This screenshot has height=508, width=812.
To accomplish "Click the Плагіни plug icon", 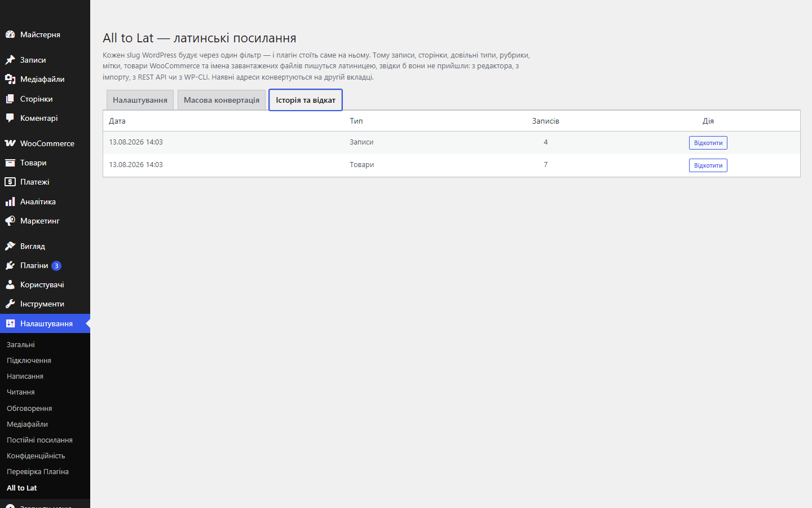I will point(10,265).
